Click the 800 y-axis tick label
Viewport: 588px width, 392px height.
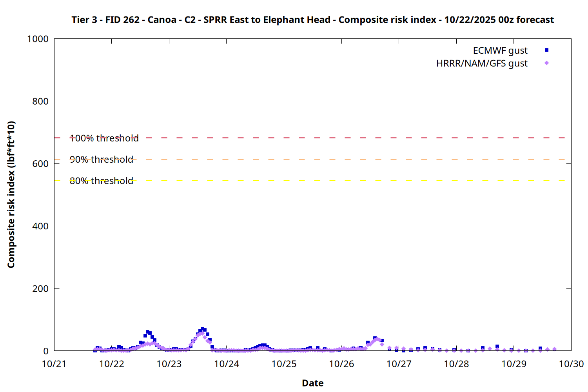coord(40,101)
